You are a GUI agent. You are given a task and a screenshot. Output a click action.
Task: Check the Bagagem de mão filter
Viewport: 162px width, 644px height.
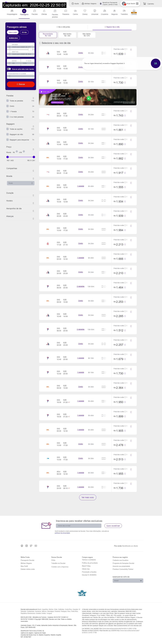coord(8,135)
